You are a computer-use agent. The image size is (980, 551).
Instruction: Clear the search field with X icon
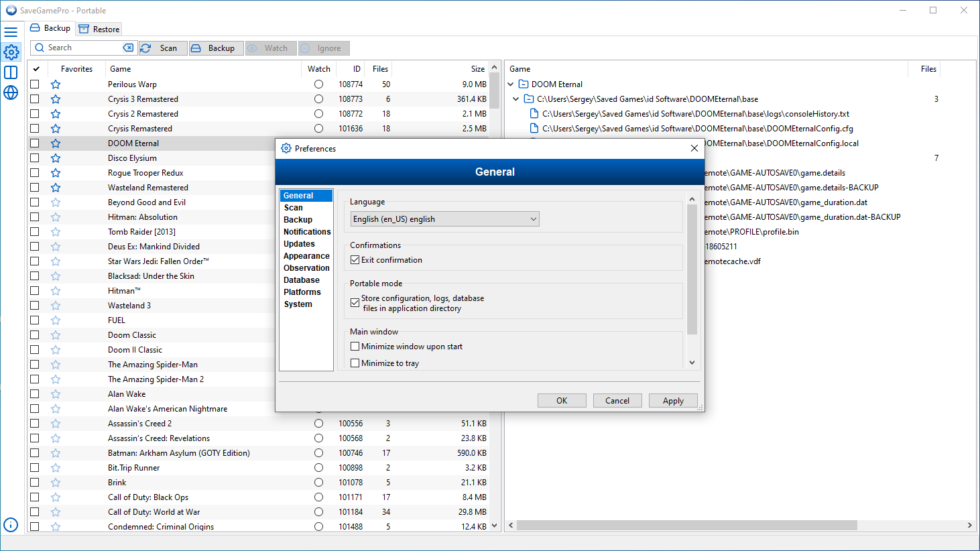click(x=128, y=48)
